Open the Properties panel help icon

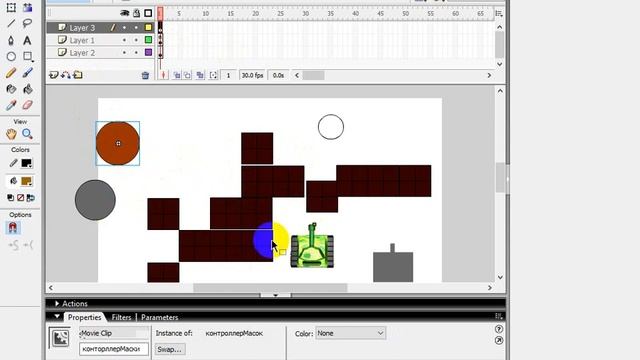coord(499,329)
